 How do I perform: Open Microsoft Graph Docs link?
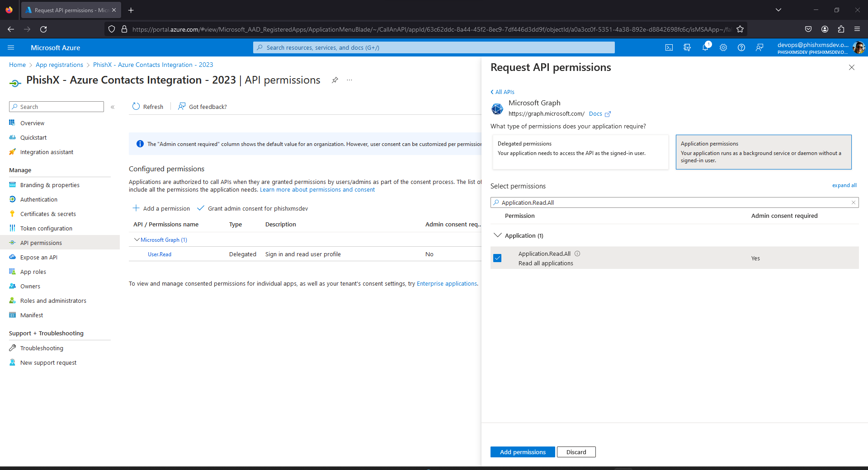(599, 114)
